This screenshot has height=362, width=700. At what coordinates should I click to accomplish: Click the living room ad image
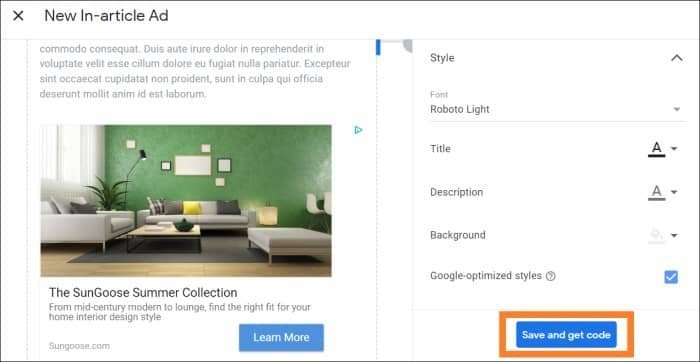coord(186,201)
